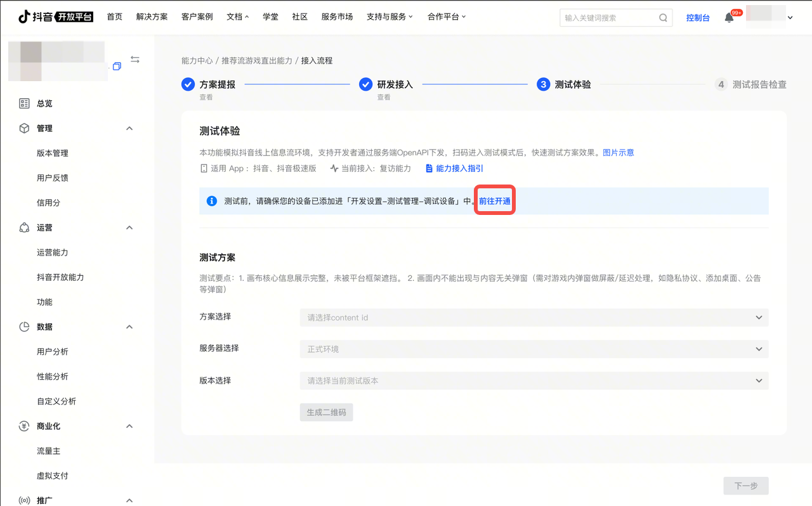This screenshot has height=506, width=812.
Task: Open 总览 overview icon in sidebar
Action: coord(25,103)
